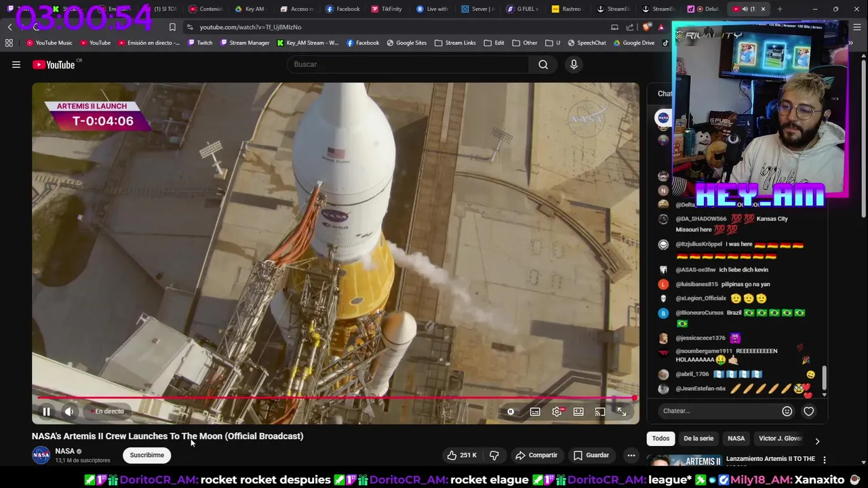Switch to the Live with browser tab
This screenshot has width=868, height=488.
(432, 9)
